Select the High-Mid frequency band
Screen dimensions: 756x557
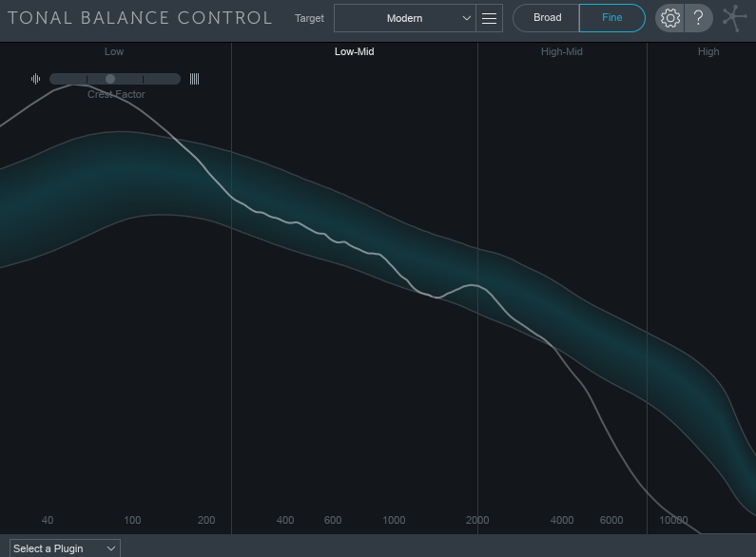click(x=562, y=51)
